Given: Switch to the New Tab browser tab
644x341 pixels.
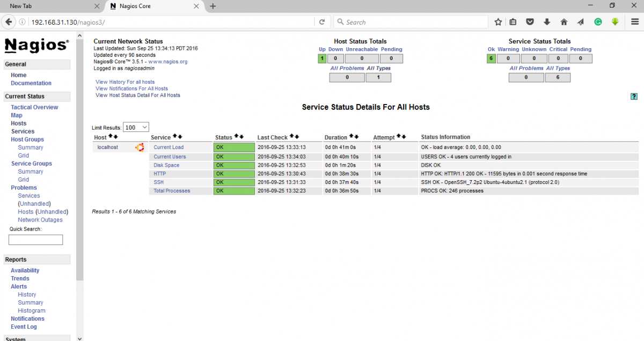Looking at the screenshot, I should 52,6.
